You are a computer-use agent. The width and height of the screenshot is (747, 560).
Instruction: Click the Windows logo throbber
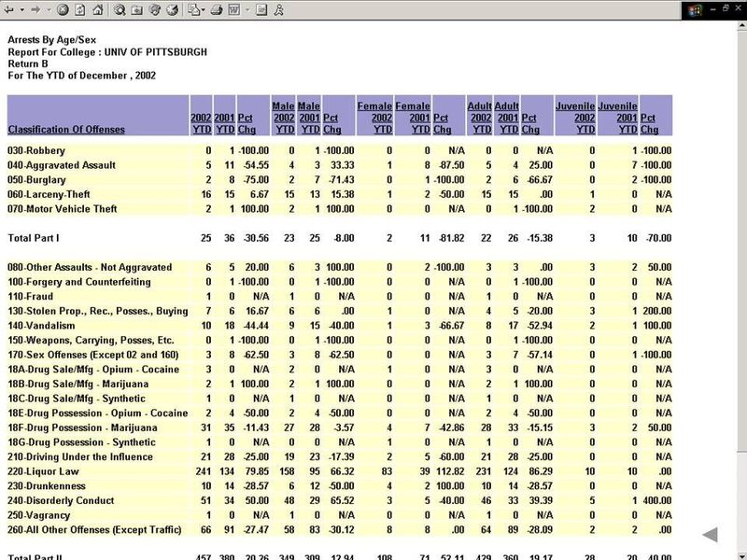tap(695, 10)
